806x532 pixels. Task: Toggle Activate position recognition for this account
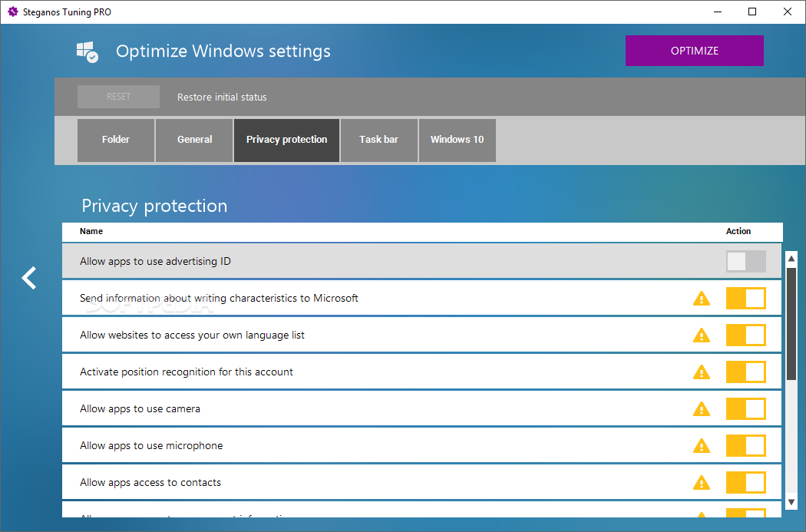[746, 372]
